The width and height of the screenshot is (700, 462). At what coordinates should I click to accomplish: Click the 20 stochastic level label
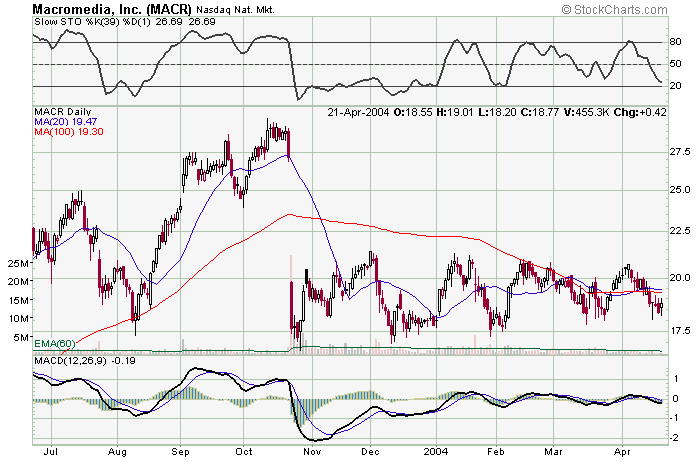[675, 85]
